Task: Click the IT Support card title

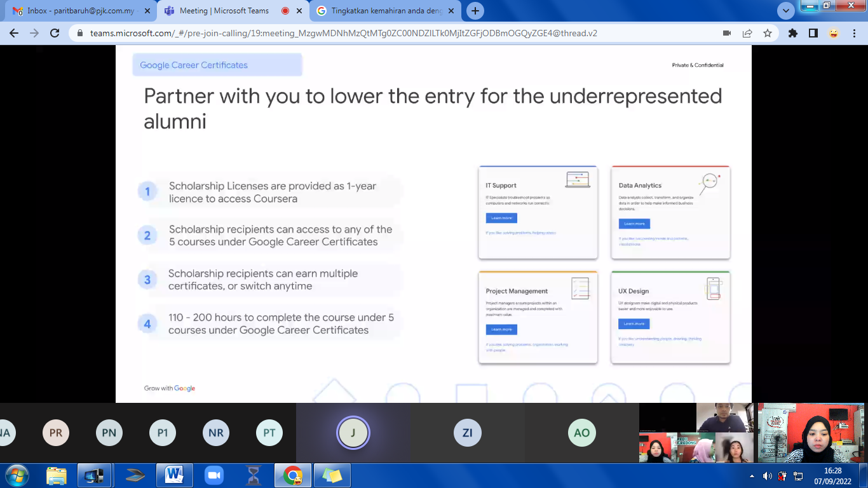Action: point(501,186)
